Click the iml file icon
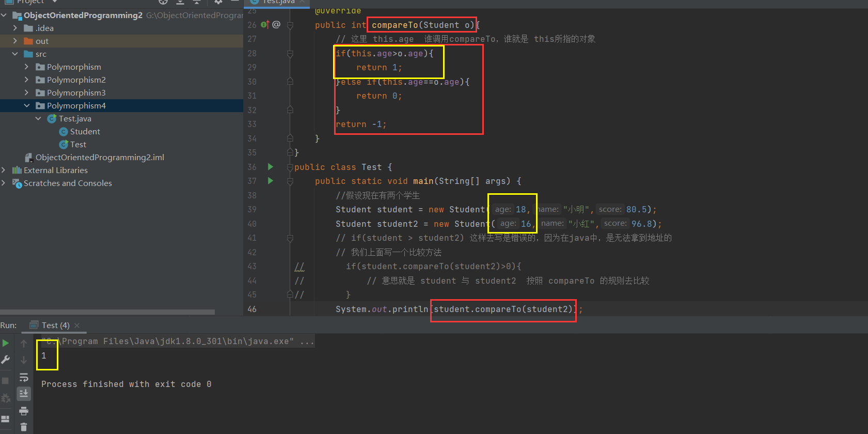868x434 pixels. [x=29, y=157]
